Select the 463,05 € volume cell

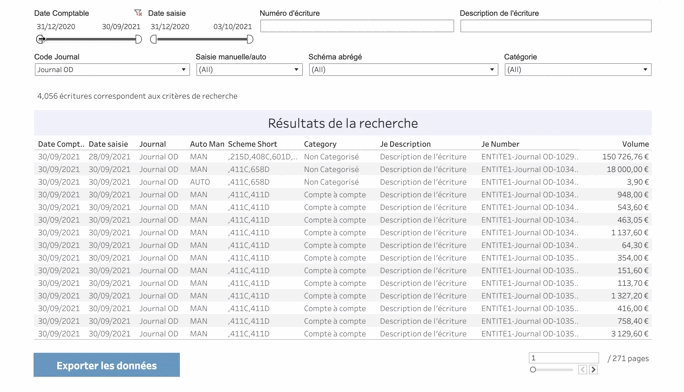click(x=633, y=220)
